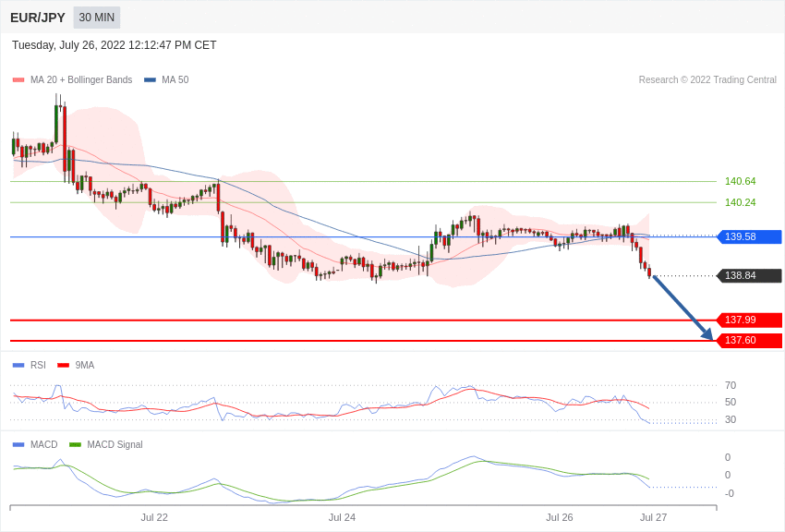Click the 'RSI' legend label

38,366
